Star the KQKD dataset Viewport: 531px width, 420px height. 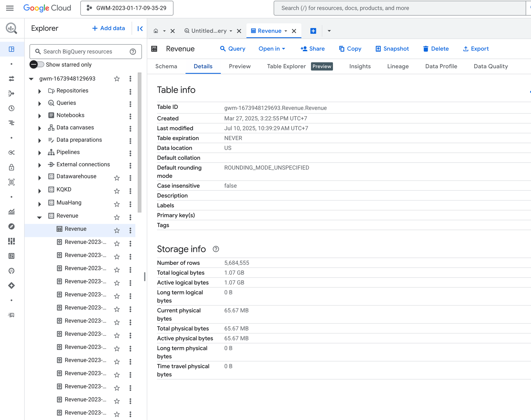pyautogui.click(x=117, y=191)
